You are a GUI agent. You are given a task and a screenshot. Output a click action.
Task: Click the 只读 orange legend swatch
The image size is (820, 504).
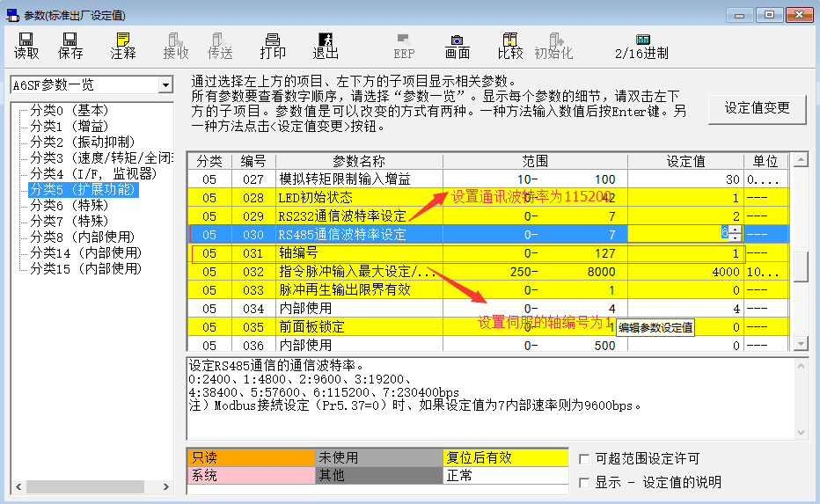point(251,458)
